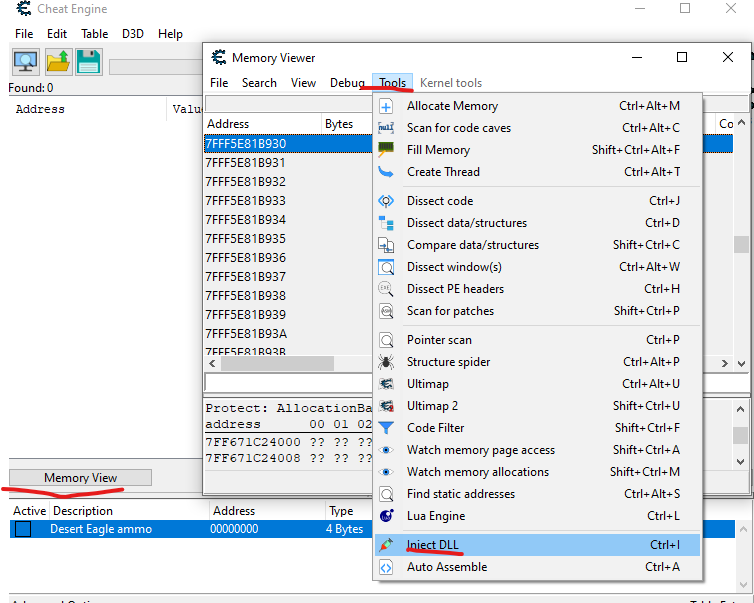Click the Select Process computer icon
The width and height of the screenshot is (754, 603).
pyautogui.click(x=26, y=61)
